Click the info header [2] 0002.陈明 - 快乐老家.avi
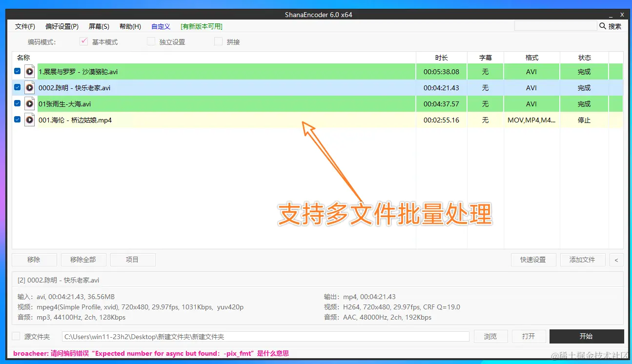This screenshot has width=632, height=364. 59,280
